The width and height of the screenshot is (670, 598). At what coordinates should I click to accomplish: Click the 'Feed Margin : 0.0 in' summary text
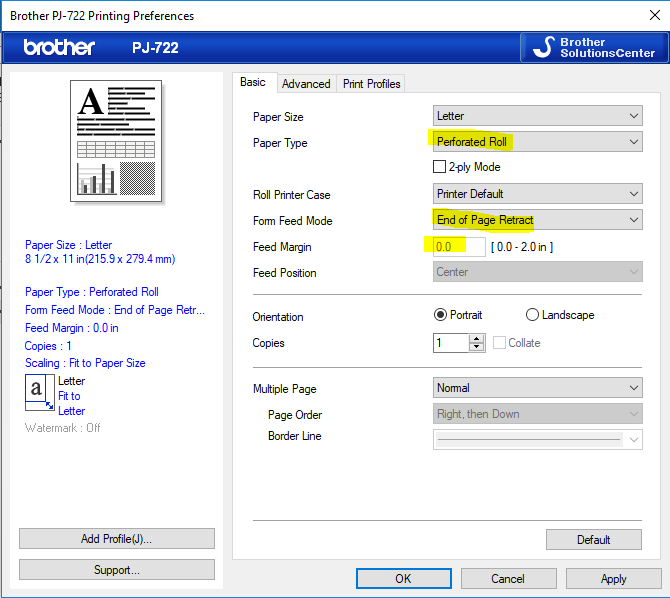click(72, 328)
